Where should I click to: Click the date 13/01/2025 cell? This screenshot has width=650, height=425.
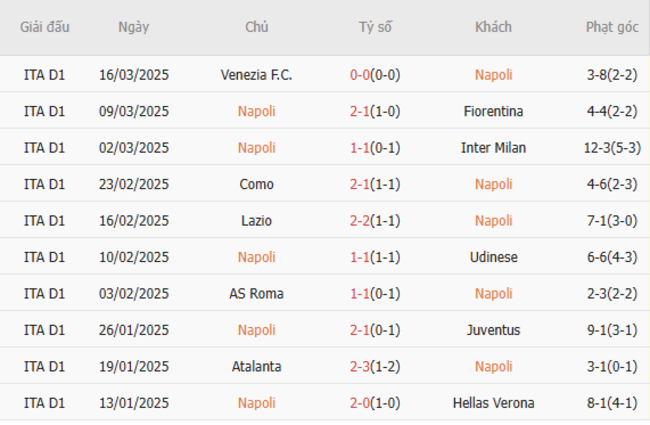133,403
